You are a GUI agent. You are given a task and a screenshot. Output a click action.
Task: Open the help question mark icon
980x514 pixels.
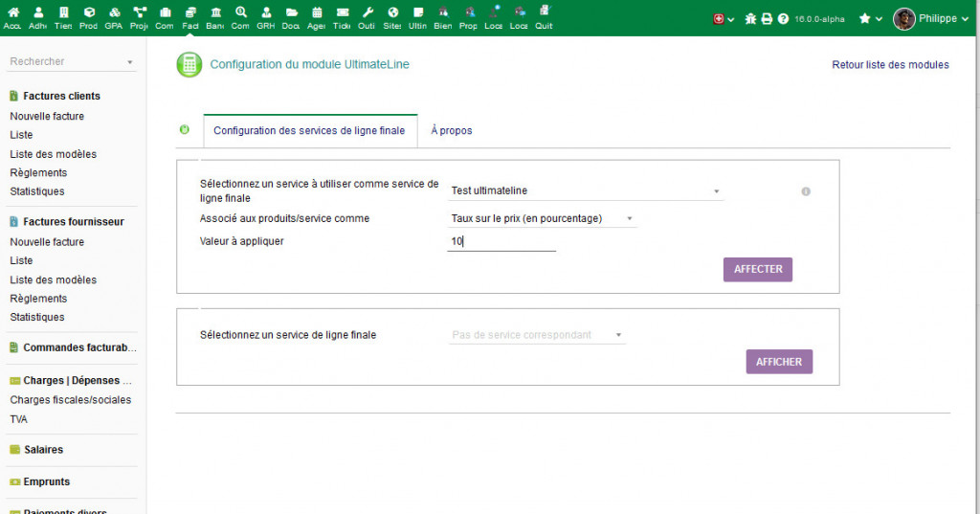pyautogui.click(x=783, y=19)
